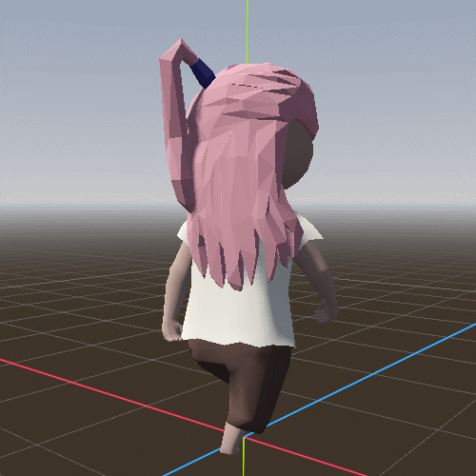Select the character's right hand fist
476x476 pixels.
coord(326,312)
